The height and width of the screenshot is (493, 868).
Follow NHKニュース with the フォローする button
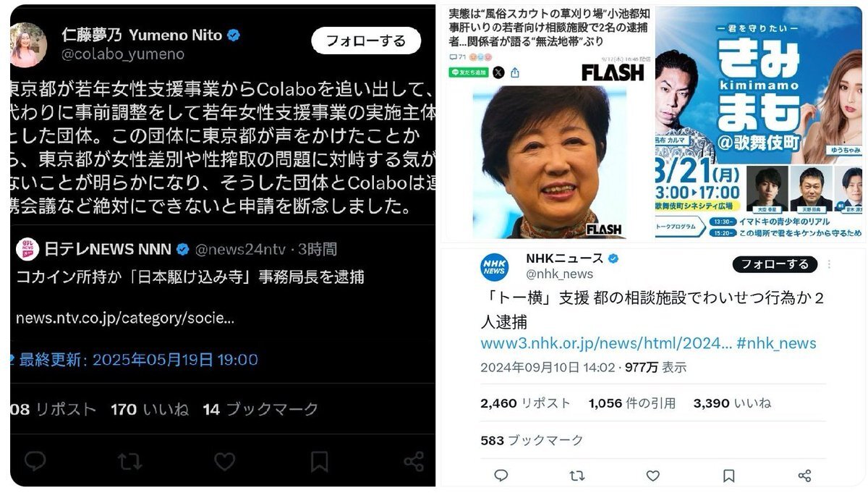pyautogui.click(x=775, y=264)
